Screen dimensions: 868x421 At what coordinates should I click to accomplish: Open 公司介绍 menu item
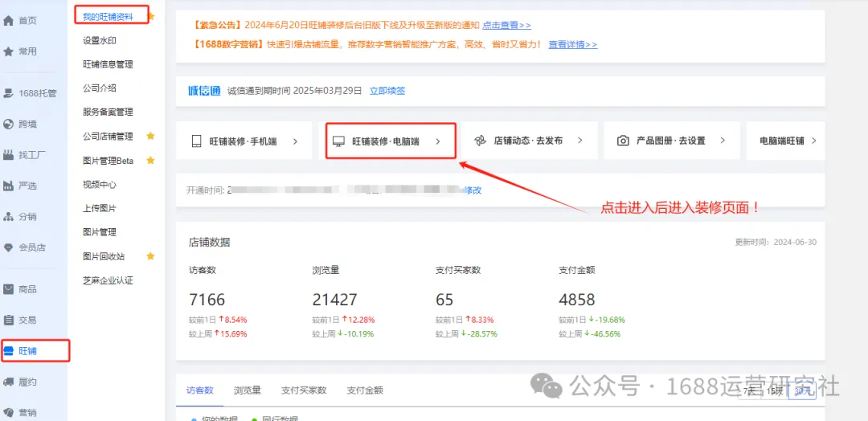click(x=100, y=88)
